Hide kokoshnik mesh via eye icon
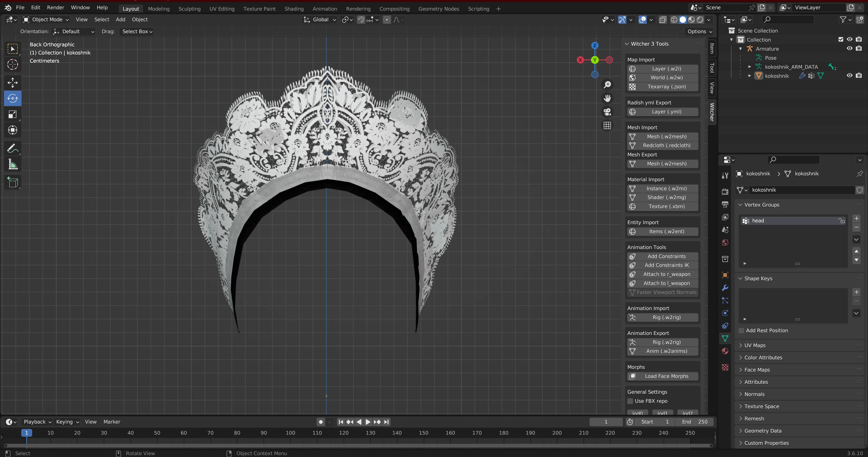Screen dimensions: 868x457 coord(850,76)
